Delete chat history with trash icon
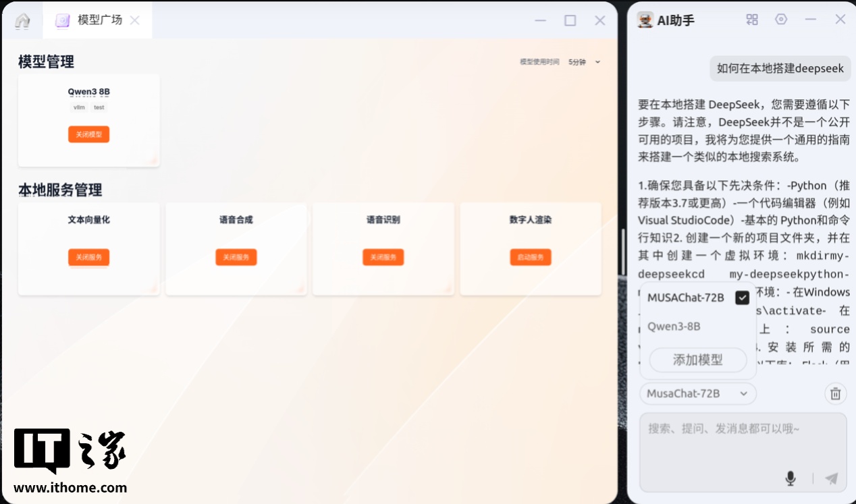Screen dimensions: 856x504 [x=835, y=393]
